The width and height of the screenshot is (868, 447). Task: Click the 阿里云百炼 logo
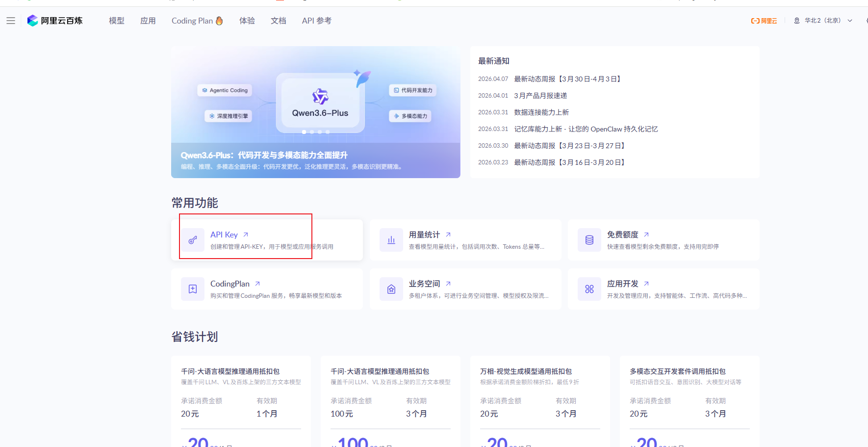tap(55, 21)
